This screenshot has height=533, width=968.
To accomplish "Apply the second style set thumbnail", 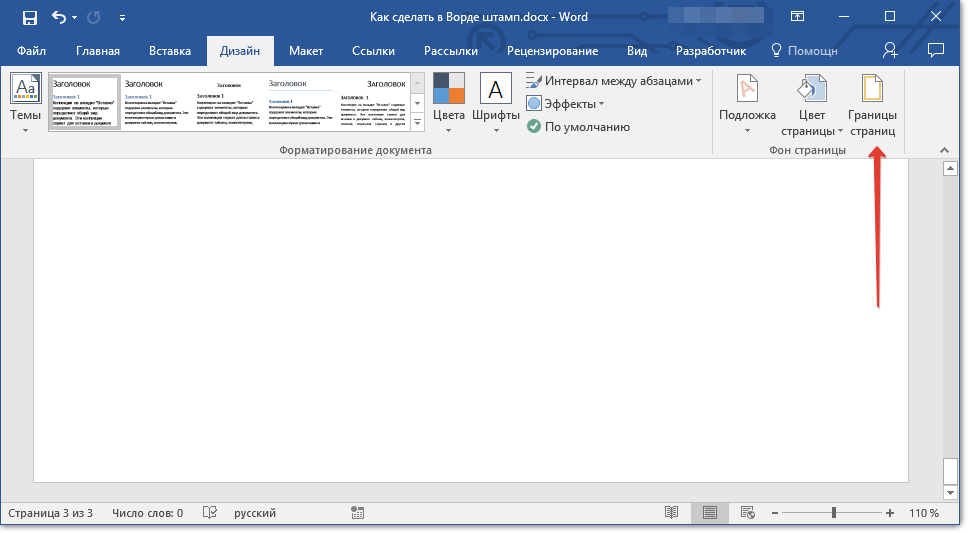I will pyautogui.click(x=156, y=101).
